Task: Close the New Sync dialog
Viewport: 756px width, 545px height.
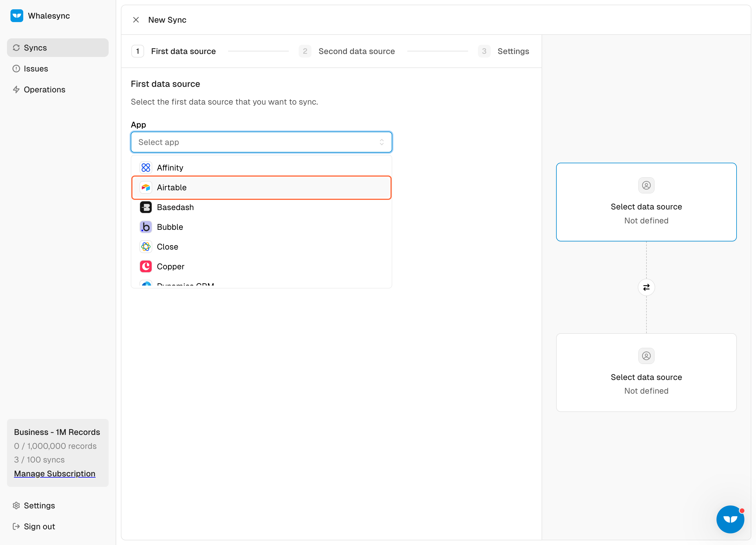Action: (x=136, y=20)
